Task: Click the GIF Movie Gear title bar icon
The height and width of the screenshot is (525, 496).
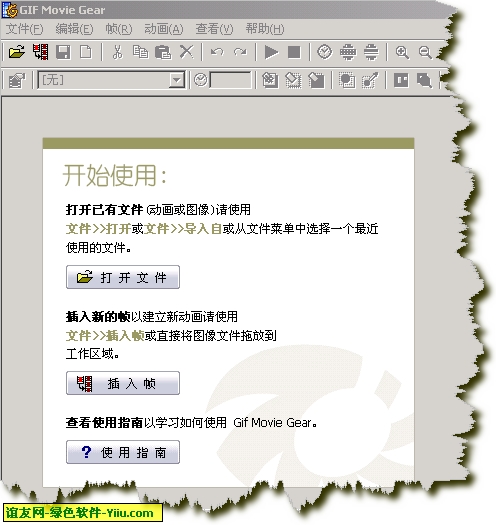Action: click(10, 10)
